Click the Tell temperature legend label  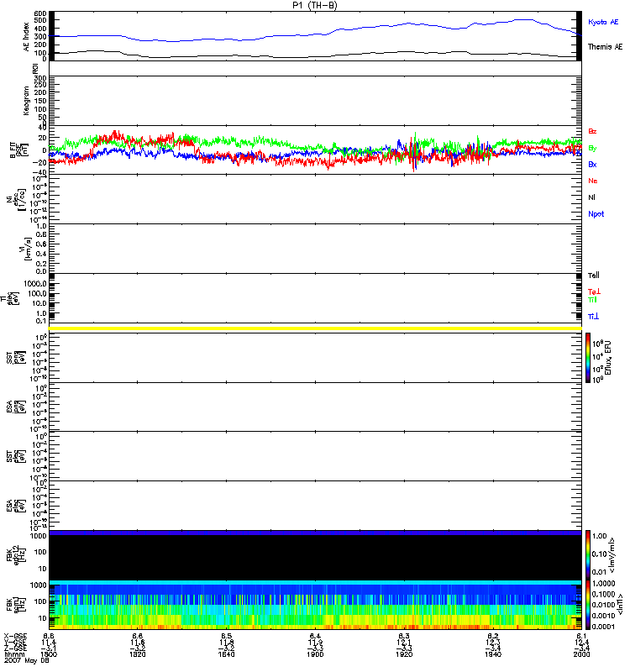(594, 276)
